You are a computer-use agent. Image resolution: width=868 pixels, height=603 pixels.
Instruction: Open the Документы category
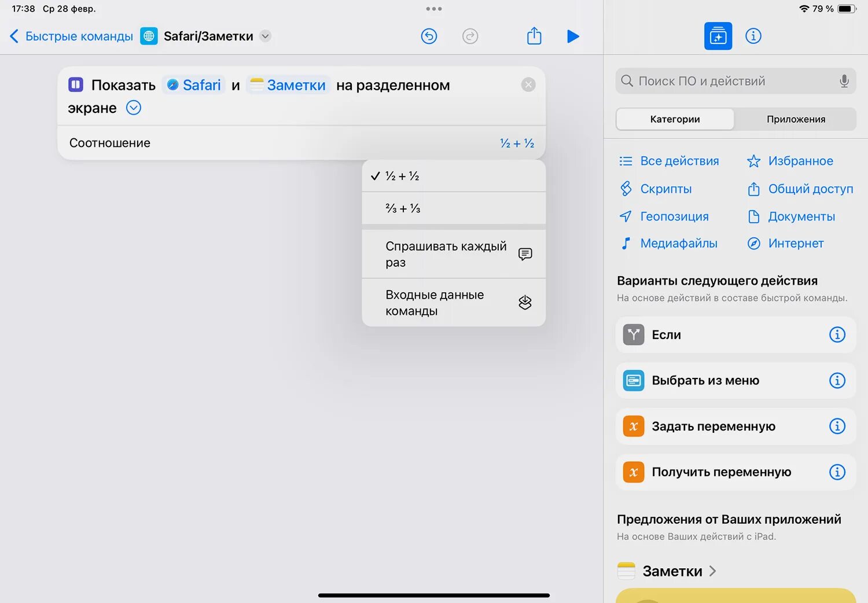tap(791, 216)
